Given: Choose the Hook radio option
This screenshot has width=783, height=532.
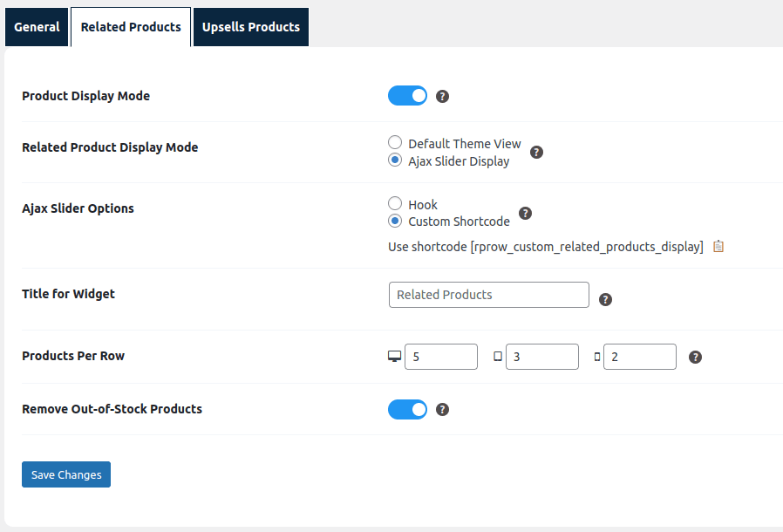Looking at the screenshot, I should [x=395, y=204].
